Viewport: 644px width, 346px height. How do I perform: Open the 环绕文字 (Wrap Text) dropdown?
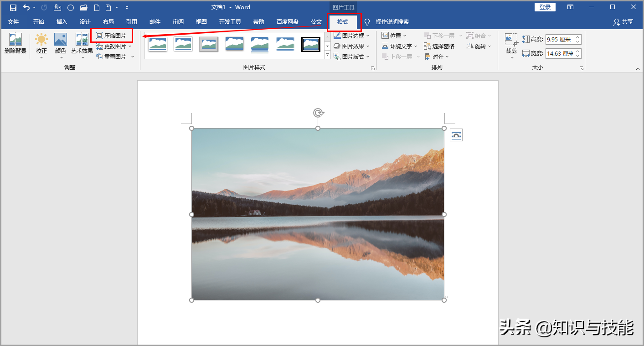click(x=399, y=46)
